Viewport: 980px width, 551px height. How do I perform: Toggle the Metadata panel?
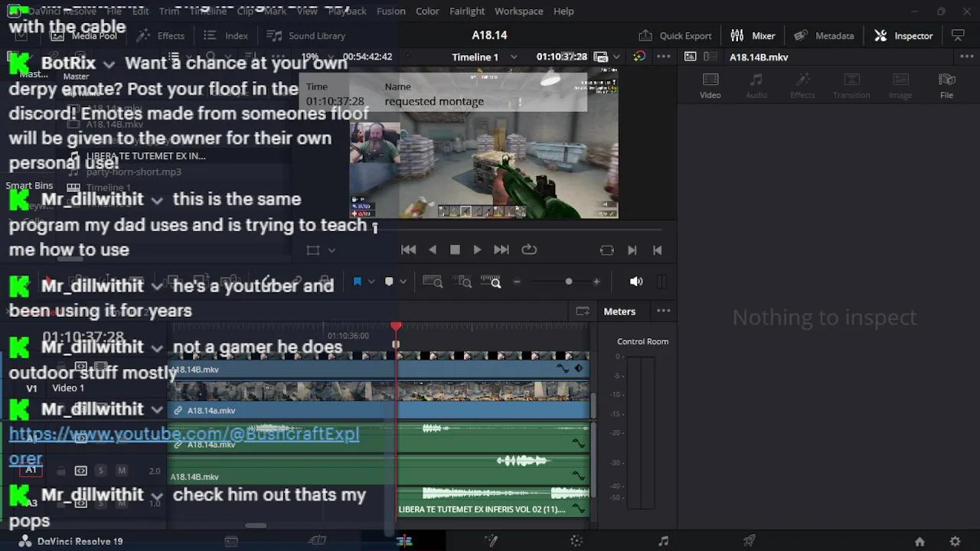pyautogui.click(x=824, y=35)
